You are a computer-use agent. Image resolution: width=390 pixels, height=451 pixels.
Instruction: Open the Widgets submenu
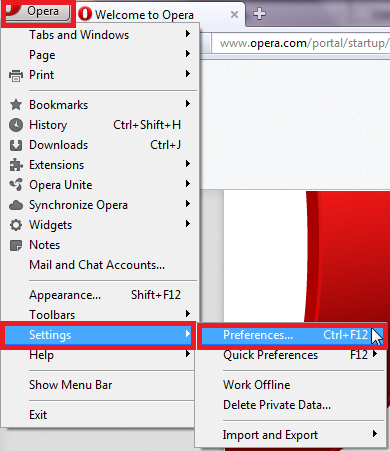coord(100,225)
